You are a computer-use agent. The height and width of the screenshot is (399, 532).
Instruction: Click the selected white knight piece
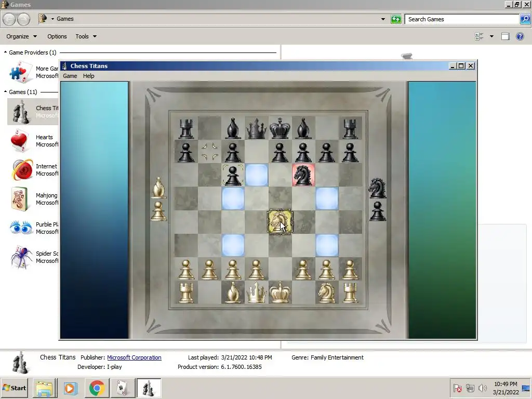(280, 222)
